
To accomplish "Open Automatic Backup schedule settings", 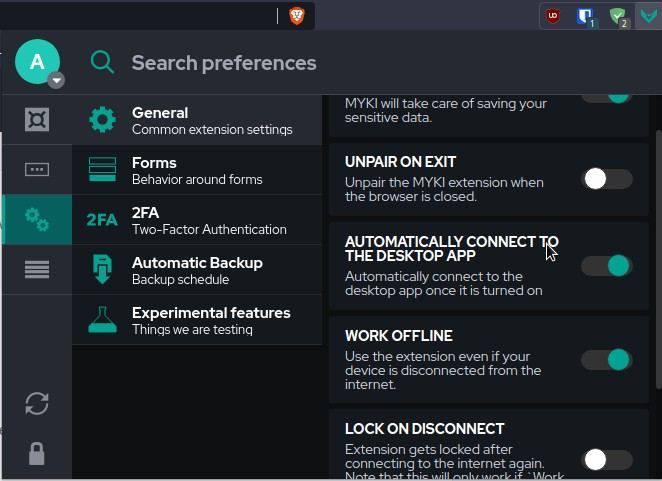I will point(197,270).
